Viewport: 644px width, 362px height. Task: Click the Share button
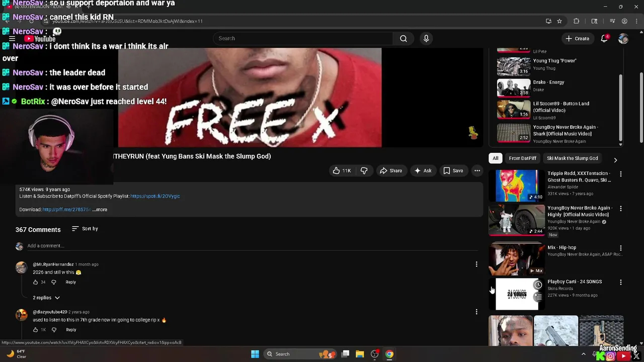pyautogui.click(x=391, y=171)
